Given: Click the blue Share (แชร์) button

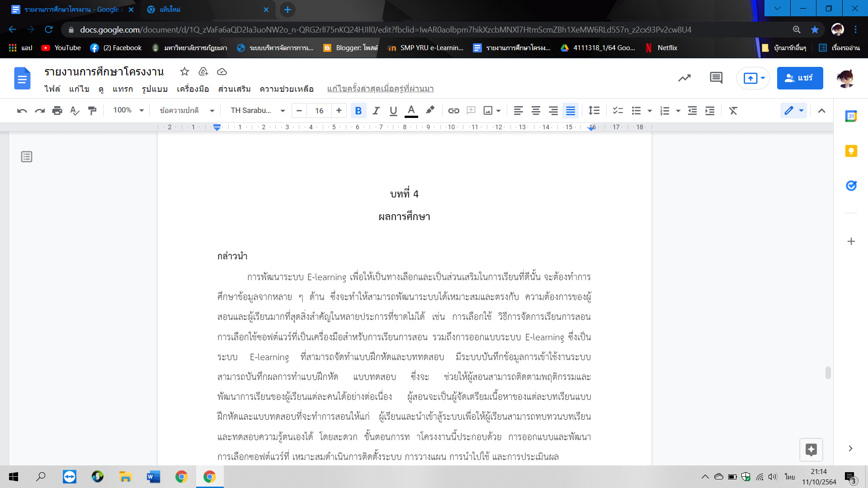Looking at the screenshot, I should (800, 78).
